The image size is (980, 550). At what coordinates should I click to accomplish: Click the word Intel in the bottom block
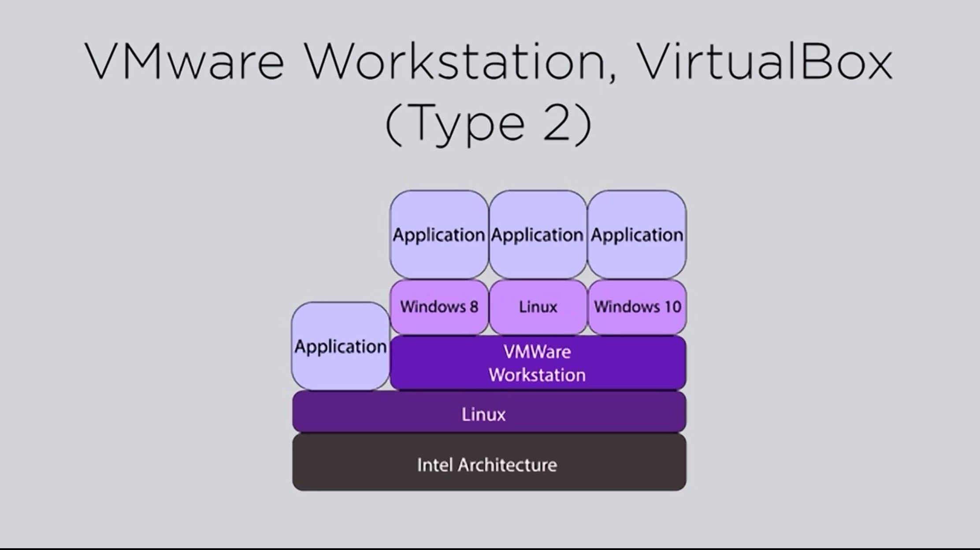coord(435,465)
